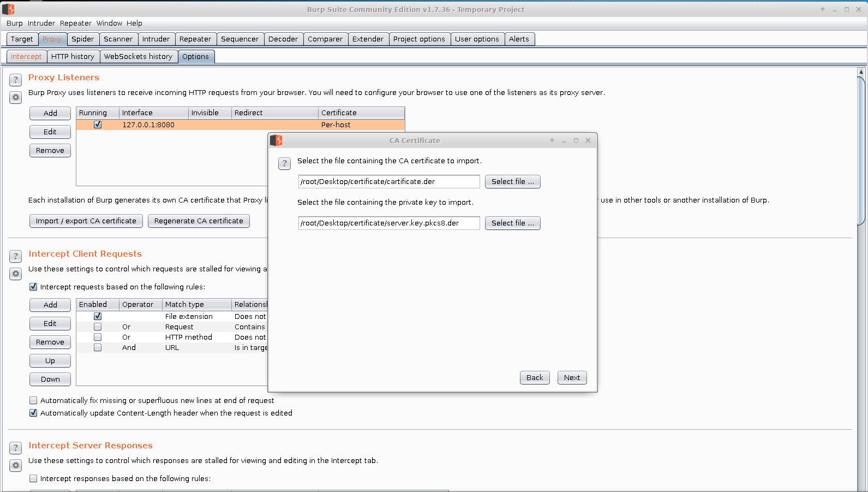Image resolution: width=868 pixels, height=492 pixels.
Task: Toggle 'Intercept requests based on following rules'
Action: 33,287
